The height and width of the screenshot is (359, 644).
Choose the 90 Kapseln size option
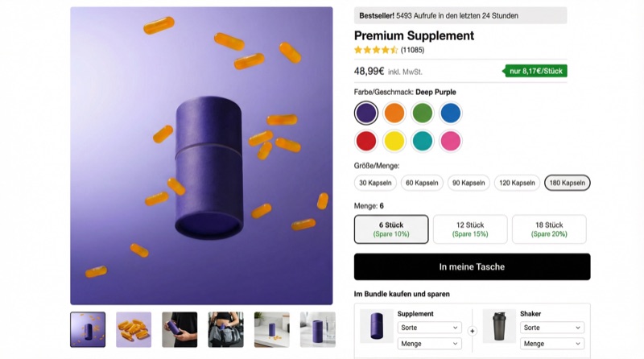tap(469, 183)
